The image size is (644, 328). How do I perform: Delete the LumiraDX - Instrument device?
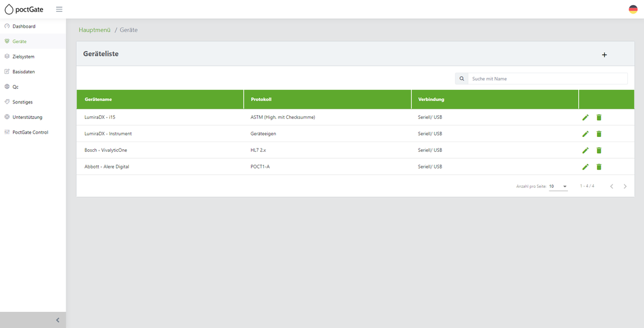click(599, 134)
